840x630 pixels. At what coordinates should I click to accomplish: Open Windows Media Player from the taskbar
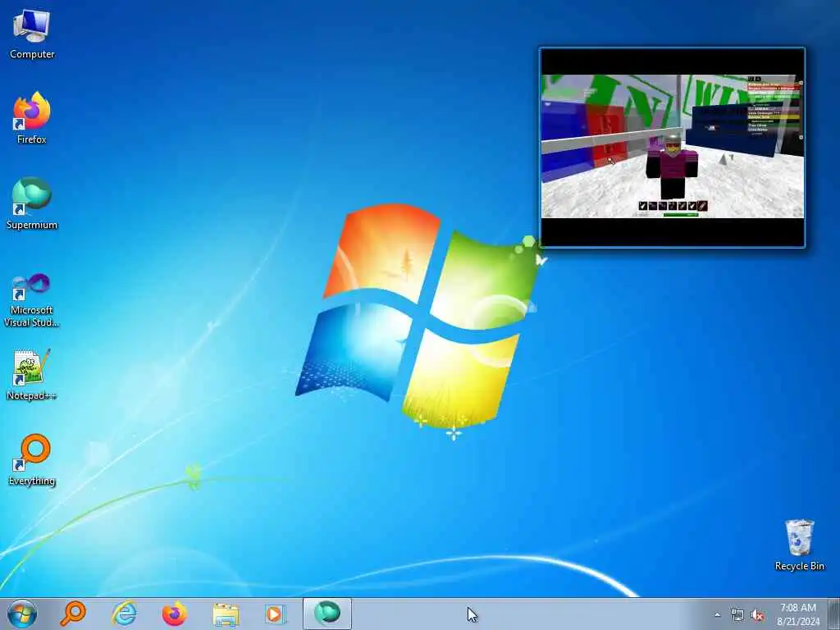(x=276, y=614)
